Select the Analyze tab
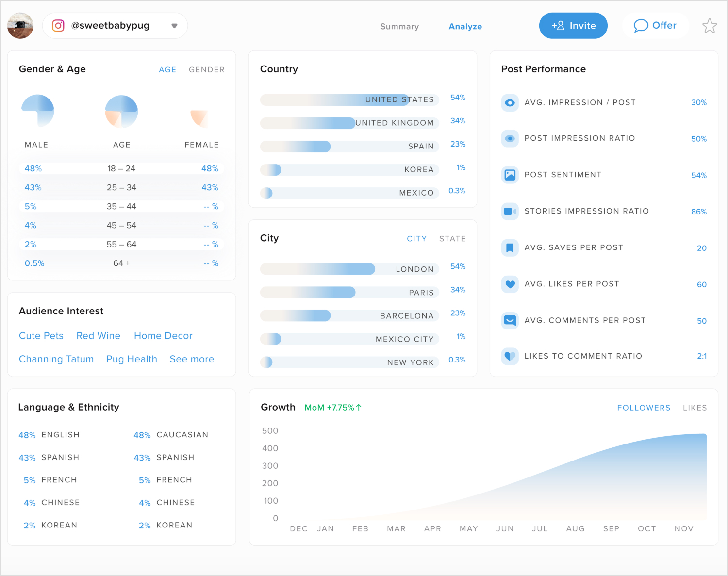This screenshot has height=576, width=728. click(x=465, y=27)
